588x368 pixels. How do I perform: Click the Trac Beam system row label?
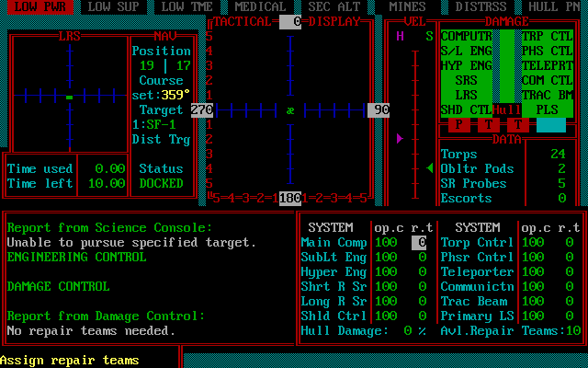[474, 302]
